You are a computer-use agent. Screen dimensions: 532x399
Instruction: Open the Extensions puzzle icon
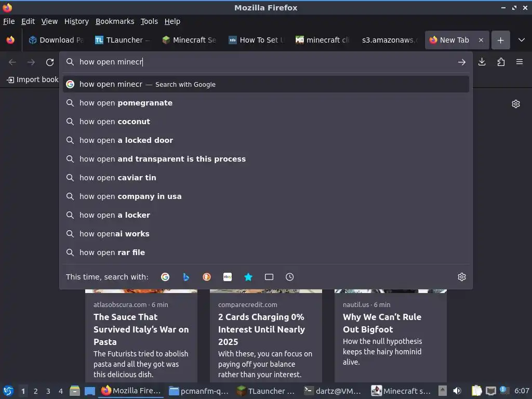[x=501, y=62]
